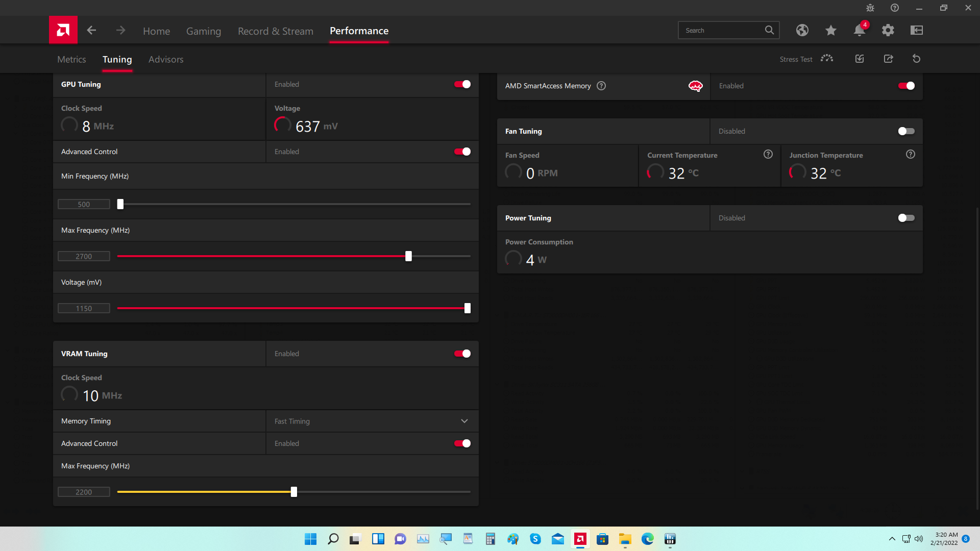Screen dimensions: 980x551
Task: Open Microsoft Edge from taskbar
Action: pos(648,539)
